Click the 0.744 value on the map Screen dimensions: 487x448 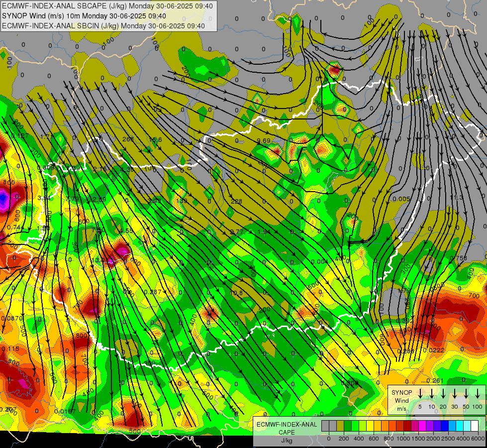pyautogui.click(x=15, y=227)
